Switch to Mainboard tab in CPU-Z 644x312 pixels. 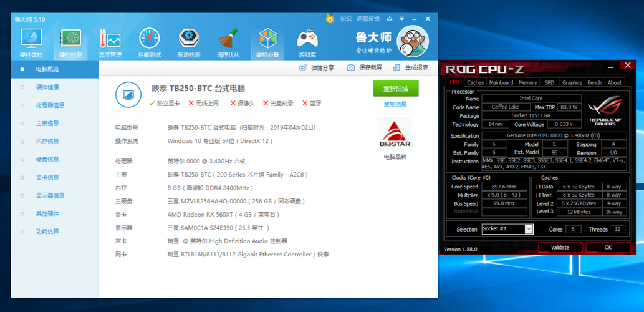501,82
